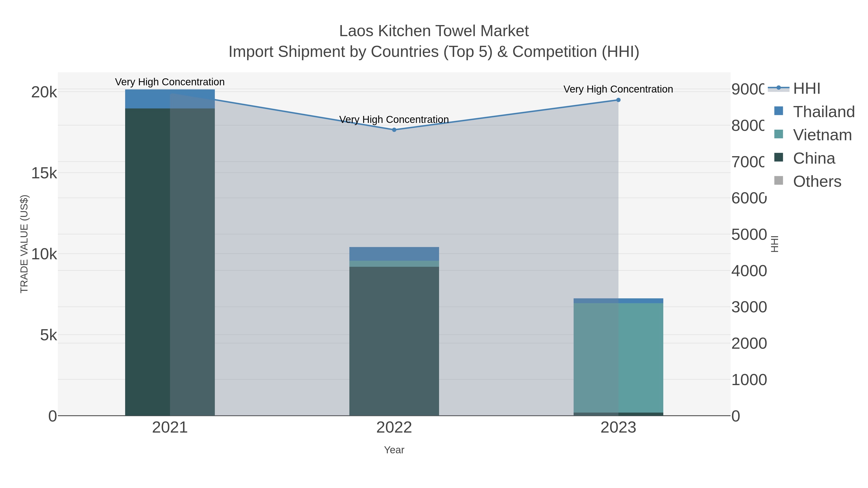Screen dimensions: 868x488
Task: Click the Laos Kitchen Towel Market title
Action: tap(434, 31)
